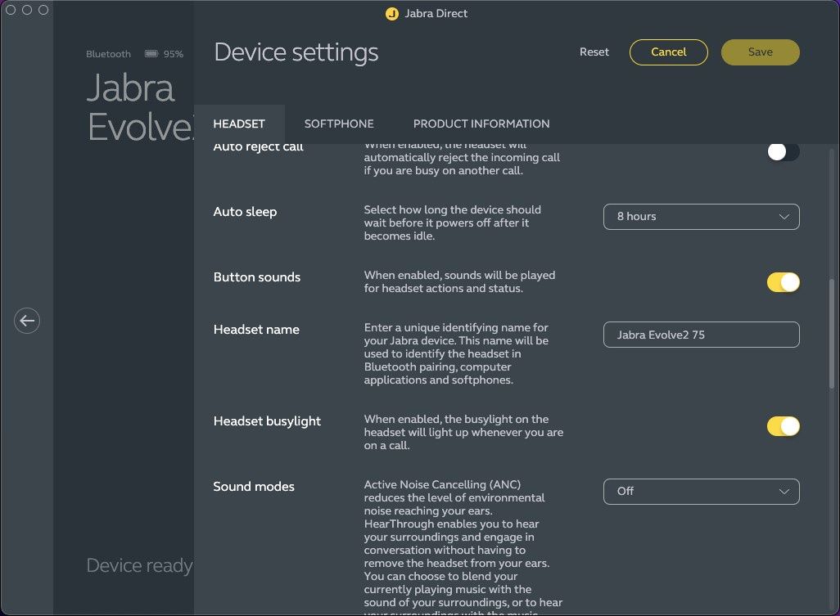Viewport: 840px width, 616px height.
Task: Click the Device ready status text
Action: click(x=139, y=565)
